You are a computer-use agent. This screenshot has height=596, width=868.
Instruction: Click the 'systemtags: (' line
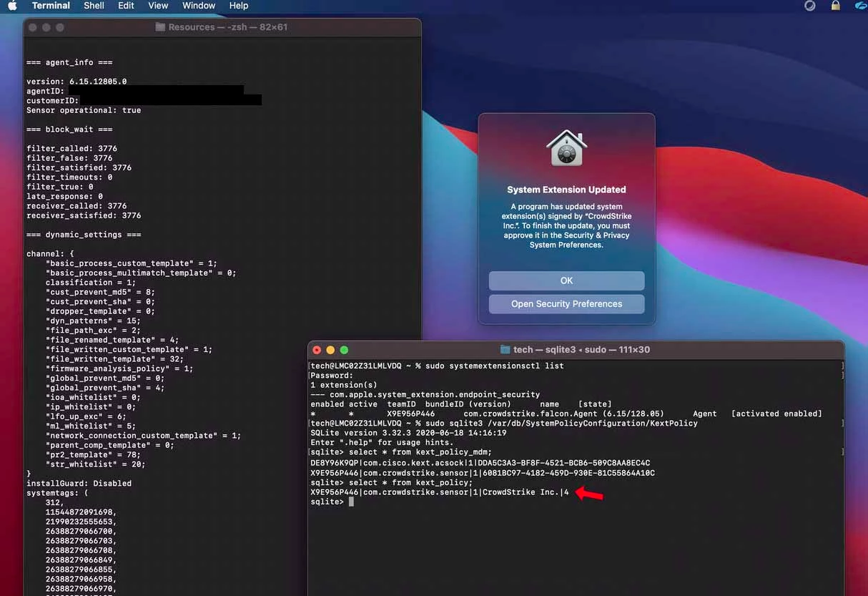tap(57, 493)
